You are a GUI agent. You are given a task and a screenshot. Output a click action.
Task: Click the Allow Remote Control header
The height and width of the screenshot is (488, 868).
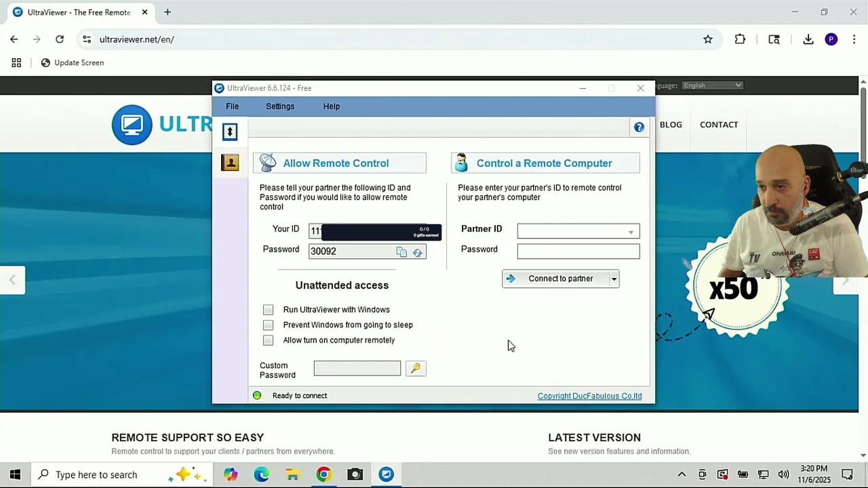(x=340, y=163)
